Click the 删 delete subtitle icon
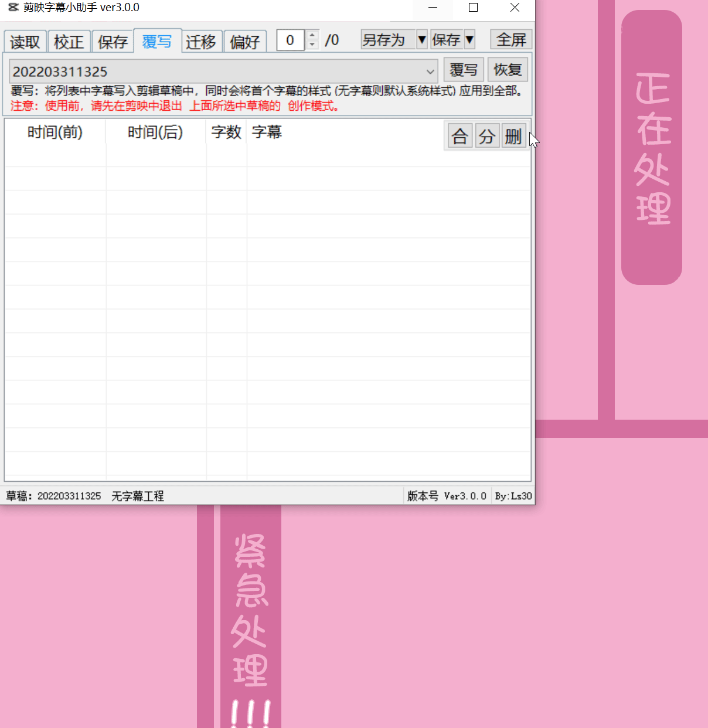 [x=513, y=135]
